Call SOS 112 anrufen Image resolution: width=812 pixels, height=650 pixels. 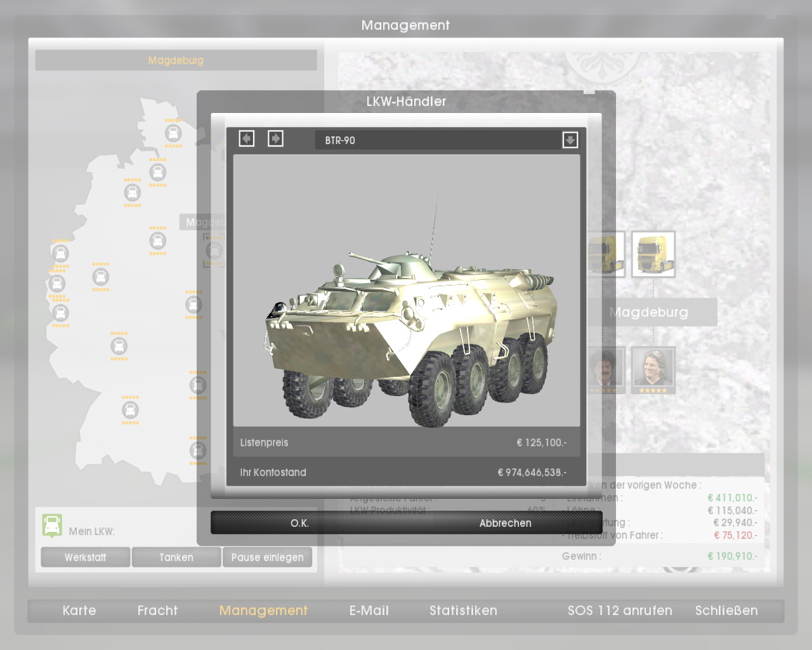coord(620,611)
